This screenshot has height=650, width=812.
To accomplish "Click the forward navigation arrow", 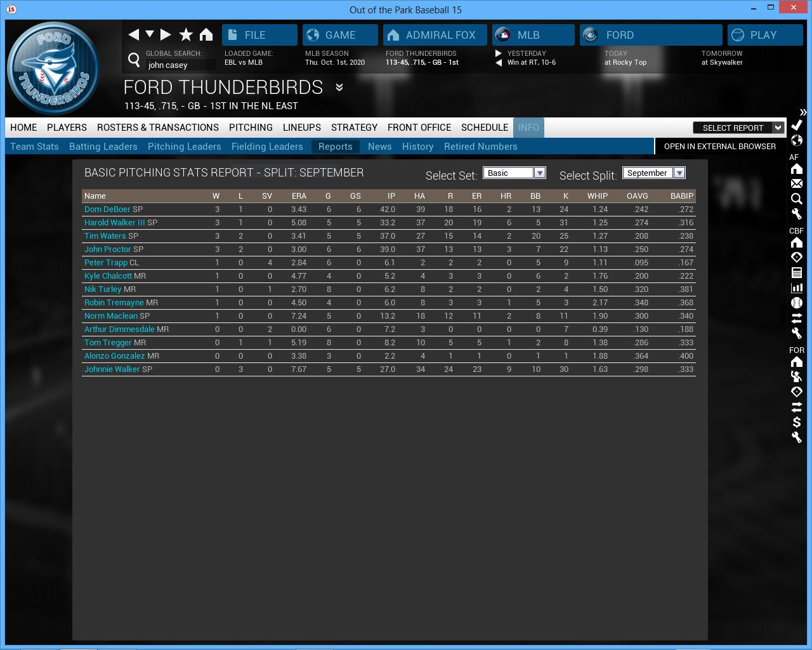I will click(x=166, y=35).
